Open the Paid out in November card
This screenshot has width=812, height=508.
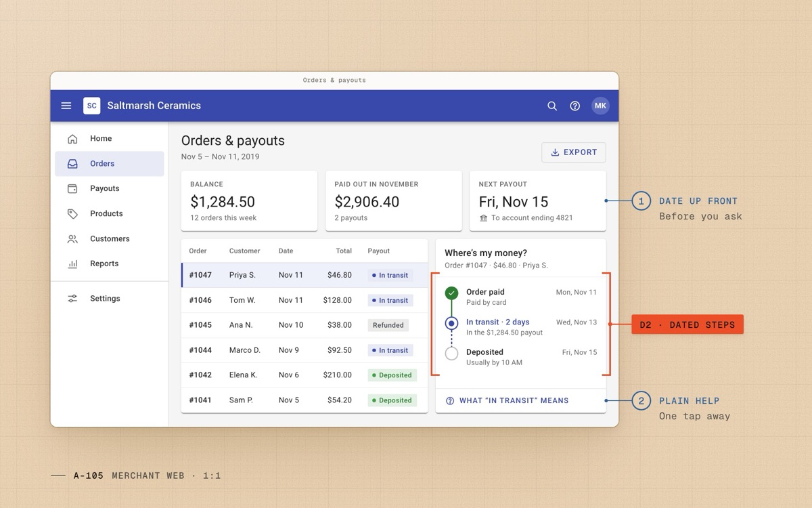[394, 201]
